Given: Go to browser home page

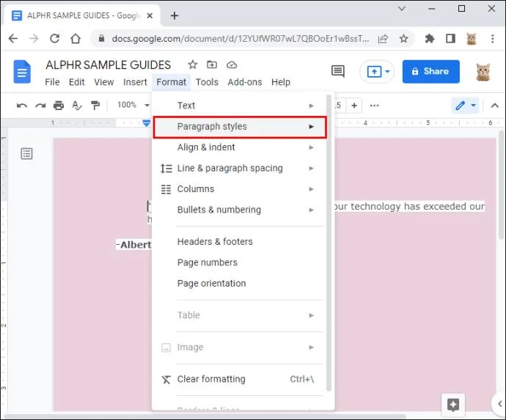Looking at the screenshot, I should tap(76, 39).
